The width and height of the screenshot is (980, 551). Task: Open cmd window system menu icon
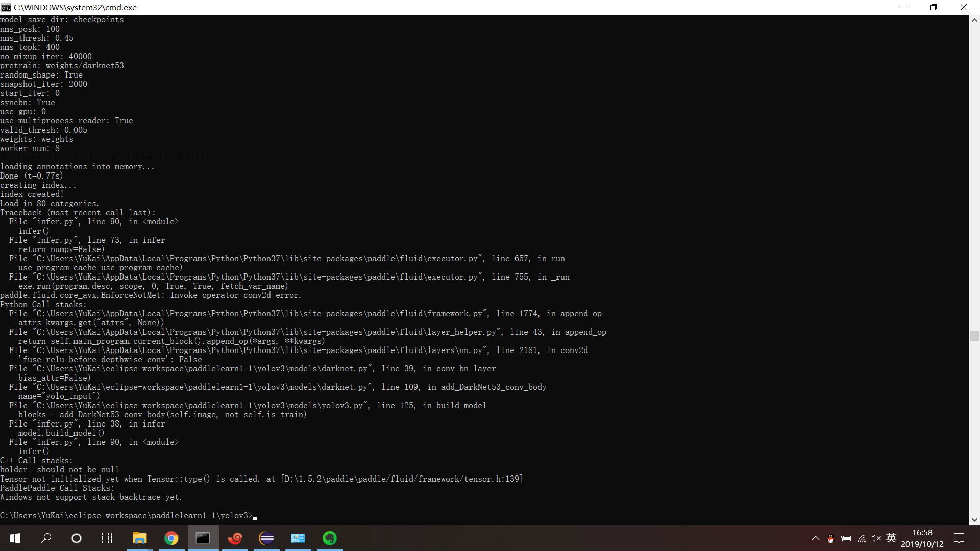(6, 7)
